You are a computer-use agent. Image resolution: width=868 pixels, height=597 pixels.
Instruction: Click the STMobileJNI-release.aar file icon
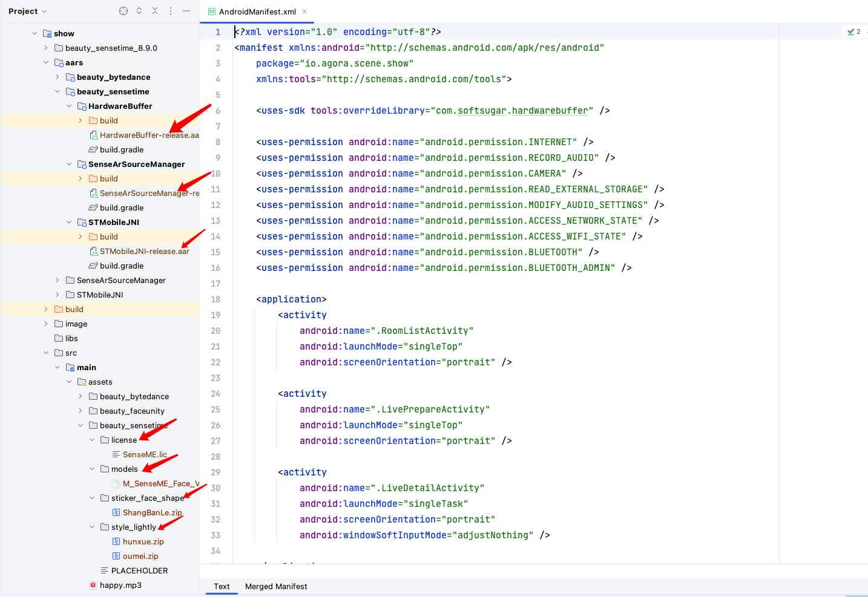coord(93,251)
